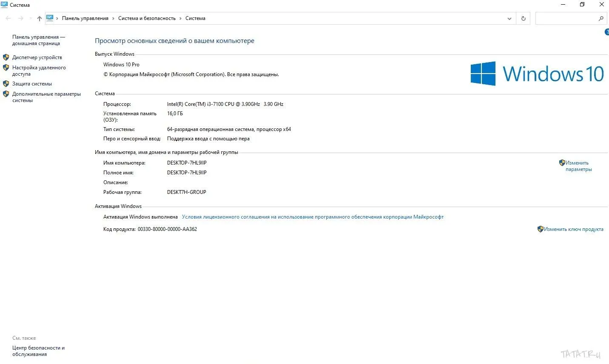The image size is (609, 364).
Task: Expand chevron after 'Система и безопасность' breadcrumb
Action: pos(180,18)
